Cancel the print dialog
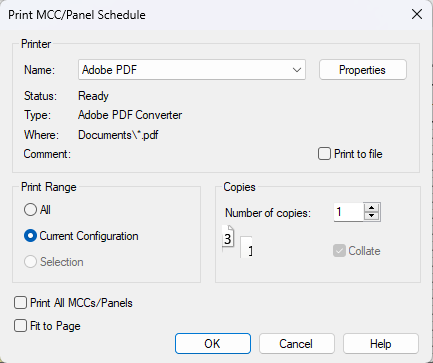This screenshot has width=433, height=363. coord(297,344)
